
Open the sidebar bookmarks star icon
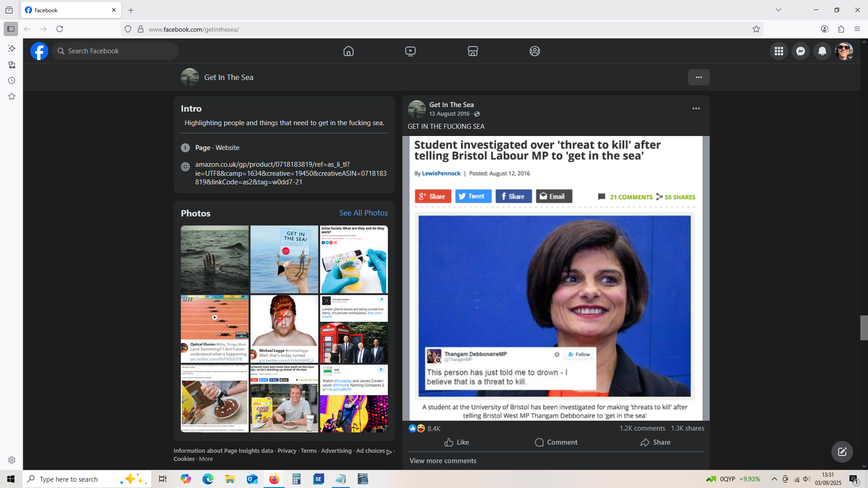click(12, 96)
